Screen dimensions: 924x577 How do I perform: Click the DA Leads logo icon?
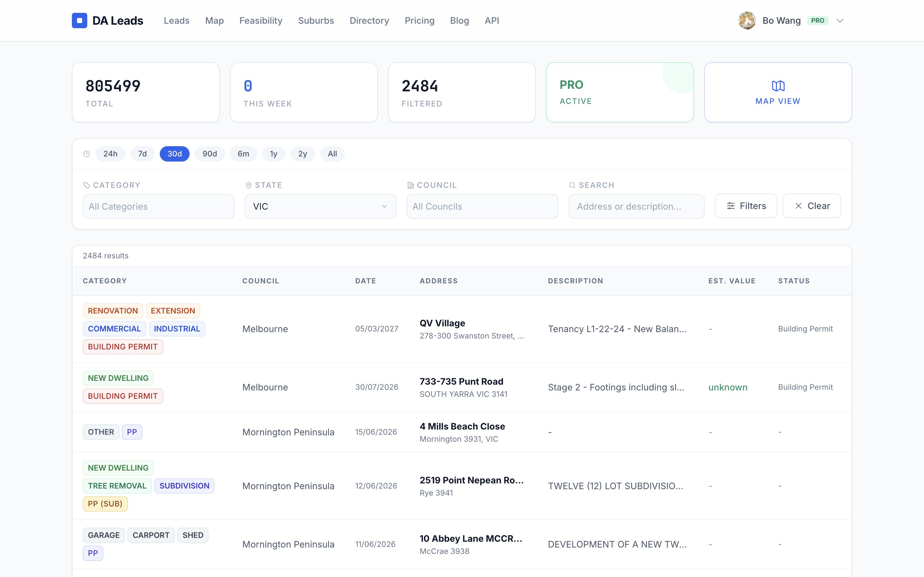coord(80,21)
